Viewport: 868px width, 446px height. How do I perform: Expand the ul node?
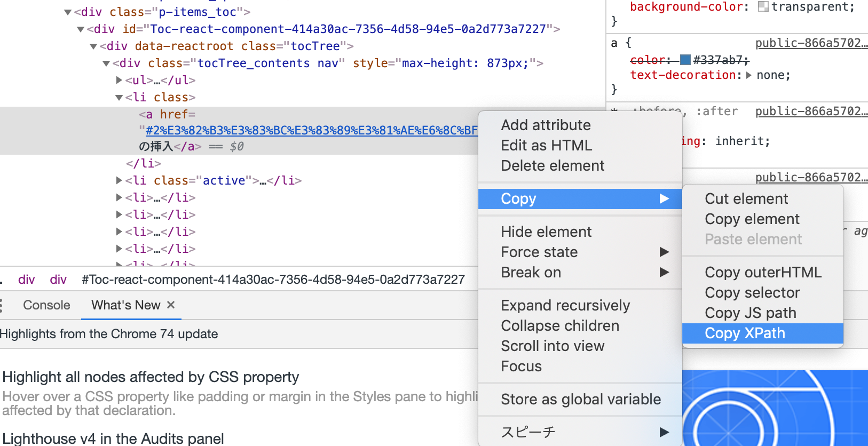119,80
